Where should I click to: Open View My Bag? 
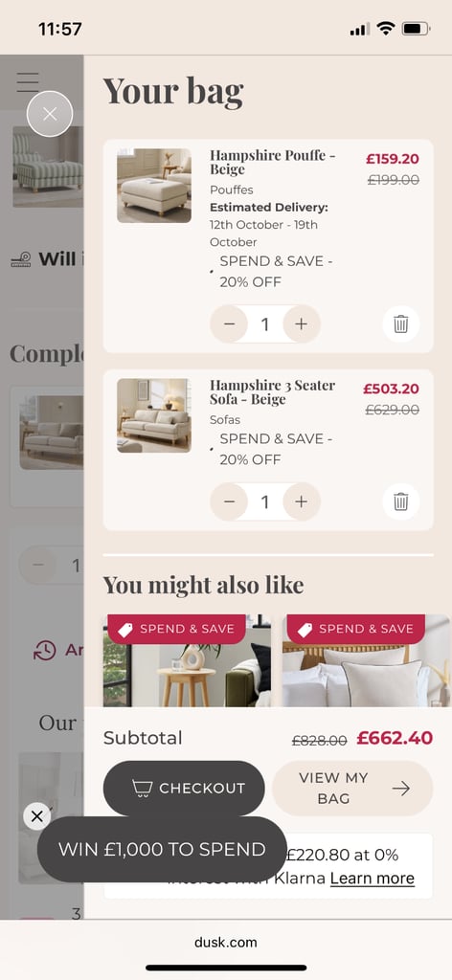(x=352, y=789)
